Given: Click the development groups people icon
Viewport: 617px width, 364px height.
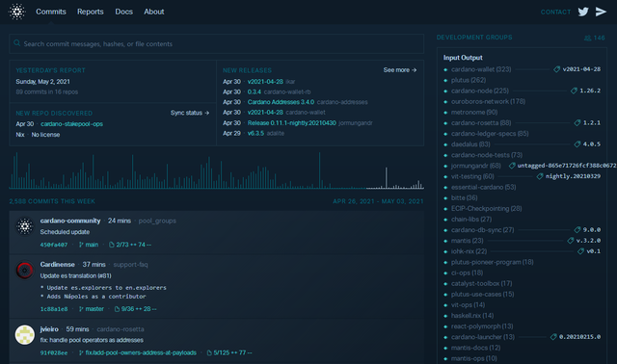Looking at the screenshot, I should 587,39.
